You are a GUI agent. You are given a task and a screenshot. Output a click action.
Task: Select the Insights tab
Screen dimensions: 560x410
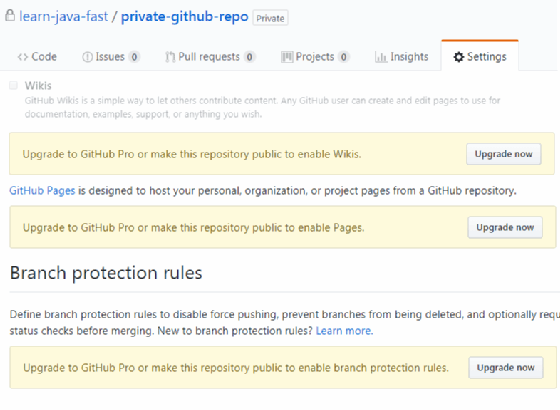(x=401, y=57)
